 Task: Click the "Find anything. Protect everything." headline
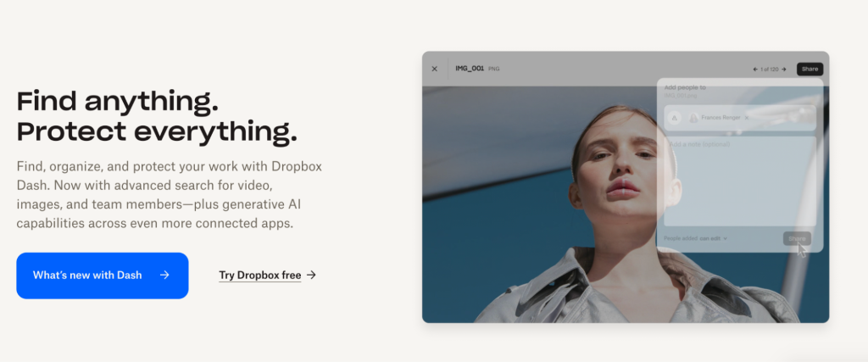(157, 117)
